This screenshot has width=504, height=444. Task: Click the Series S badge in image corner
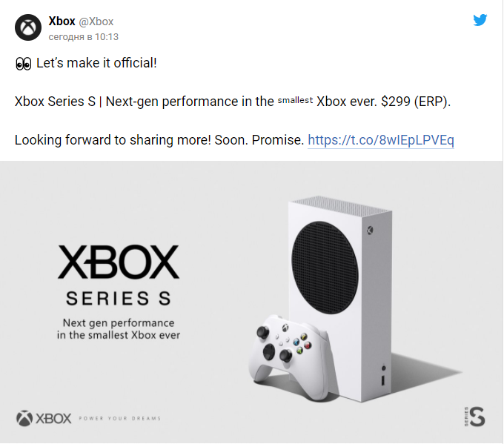pos(474,415)
